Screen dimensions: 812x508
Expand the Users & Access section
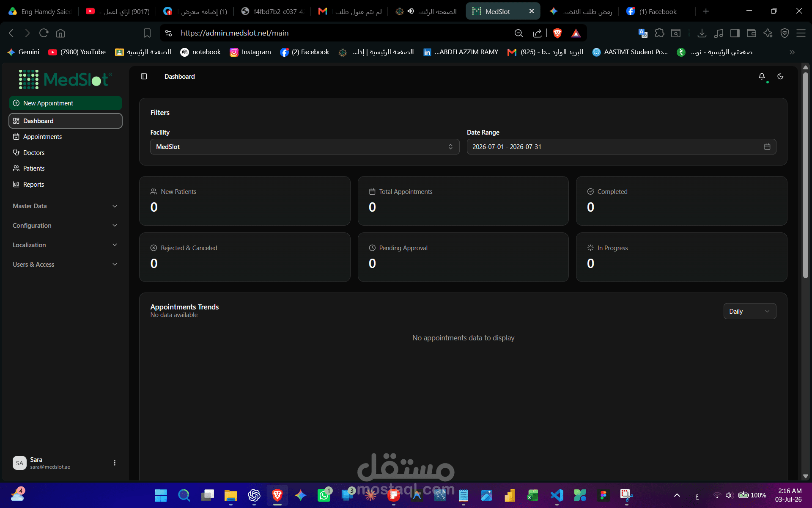(66, 265)
